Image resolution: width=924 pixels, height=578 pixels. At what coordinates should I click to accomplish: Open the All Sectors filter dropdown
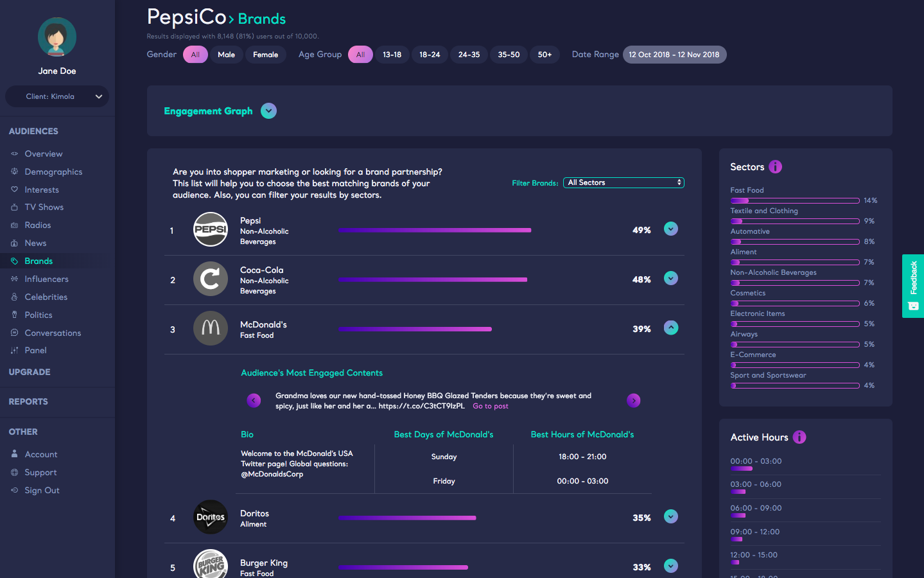(x=623, y=183)
